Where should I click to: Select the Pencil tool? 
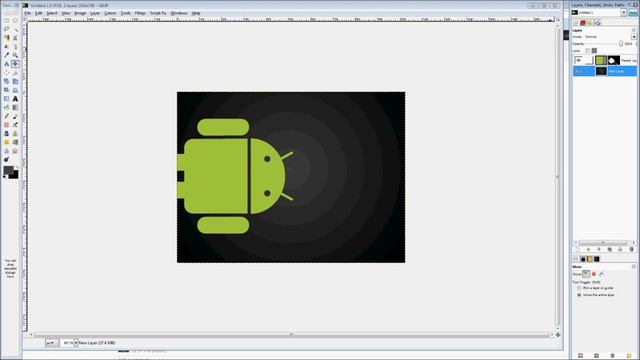7,116
